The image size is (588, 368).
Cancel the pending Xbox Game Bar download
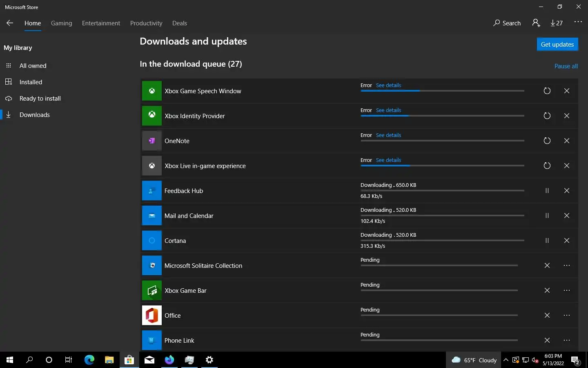click(x=547, y=290)
